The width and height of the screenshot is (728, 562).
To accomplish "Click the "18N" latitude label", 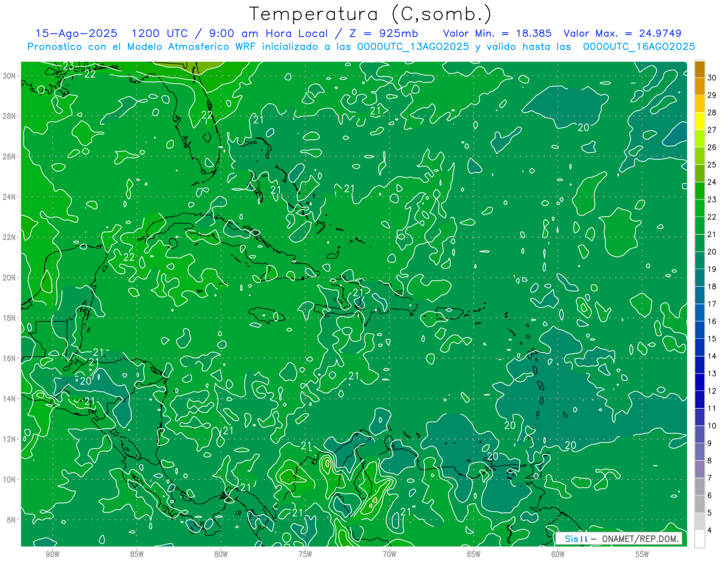I will (8, 318).
